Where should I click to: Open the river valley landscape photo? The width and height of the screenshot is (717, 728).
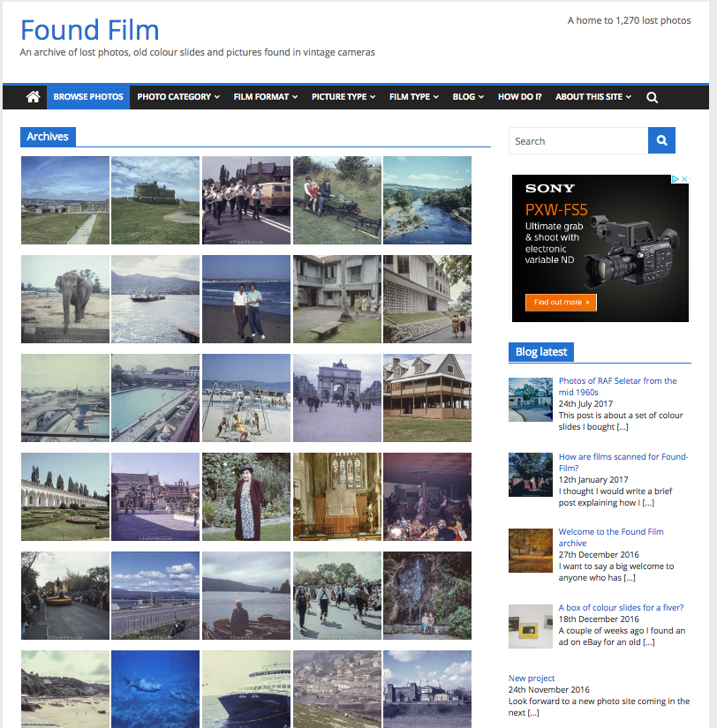(427, 200)
